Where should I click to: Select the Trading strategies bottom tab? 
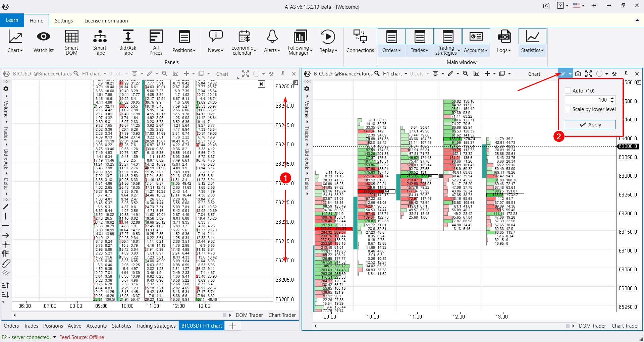coord(156,326)
